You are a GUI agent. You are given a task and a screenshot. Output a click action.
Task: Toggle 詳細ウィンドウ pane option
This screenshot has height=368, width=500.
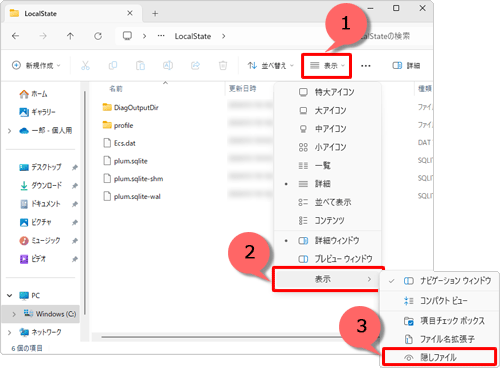coord(327,240)
